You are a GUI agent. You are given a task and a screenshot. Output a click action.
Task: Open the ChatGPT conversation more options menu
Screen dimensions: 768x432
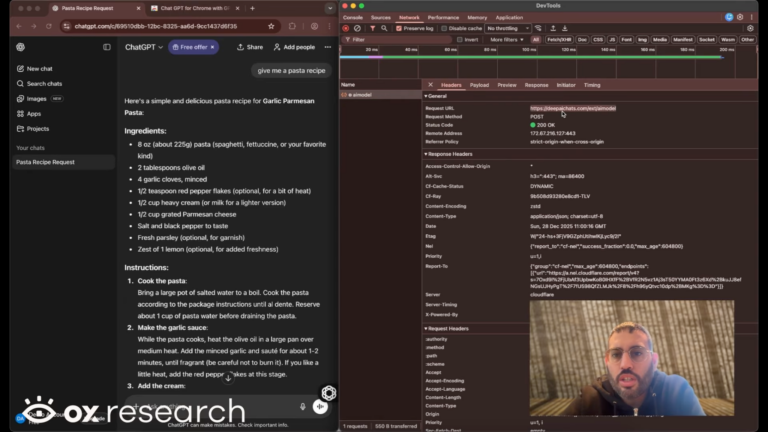coord(328,47)
